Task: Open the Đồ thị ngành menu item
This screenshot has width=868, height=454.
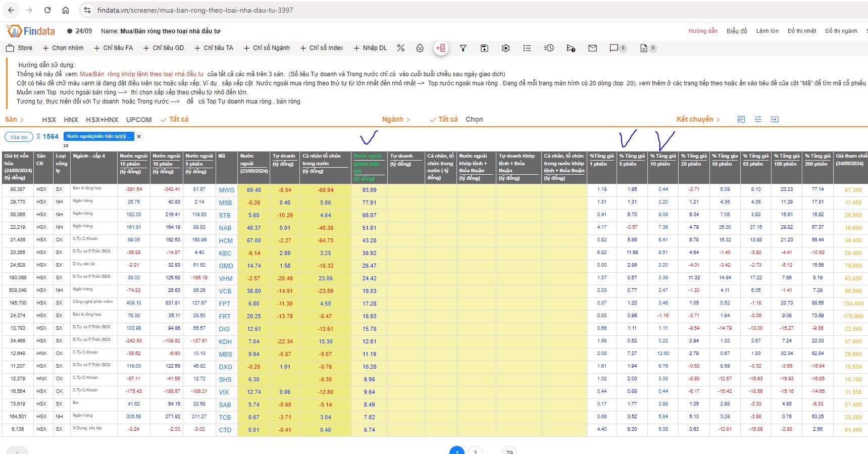Action: (841, 31)
